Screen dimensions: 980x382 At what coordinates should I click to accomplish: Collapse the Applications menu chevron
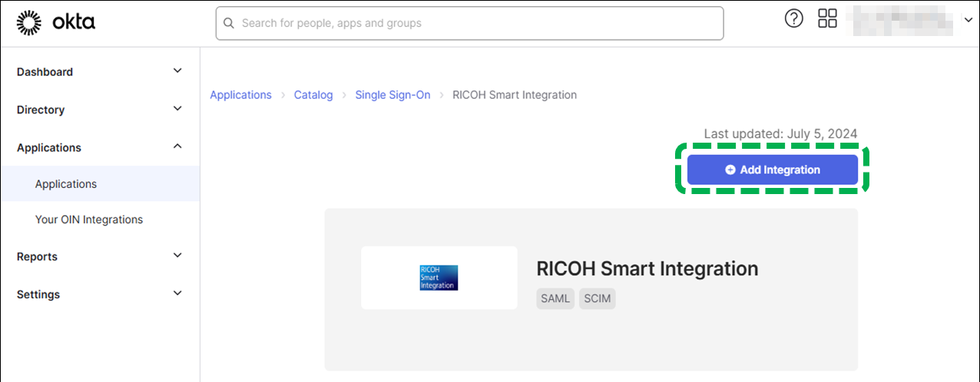pos(177,147)
